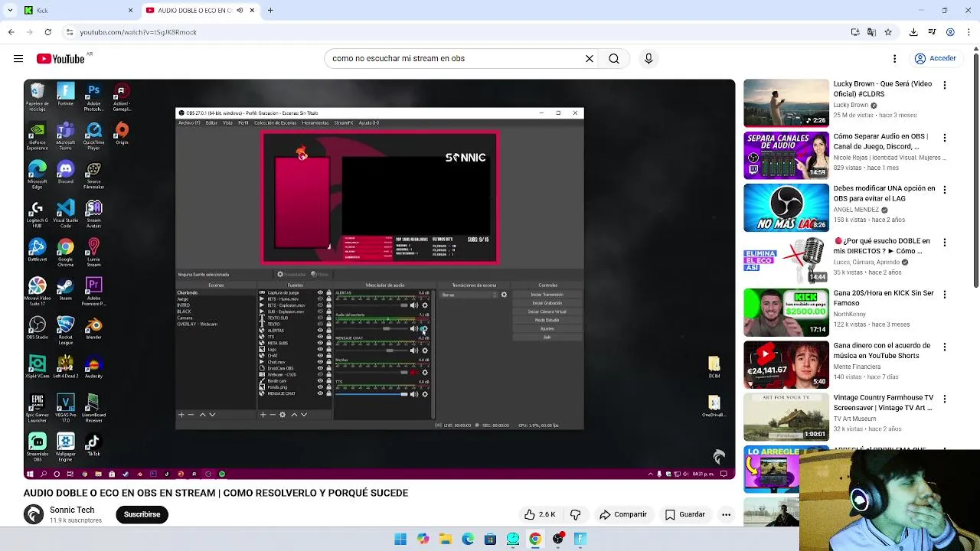Open Windows Start button on taskbar
The width and height of the screenshot is (980, 551).
pyautogui.click(x=400, y=539)
